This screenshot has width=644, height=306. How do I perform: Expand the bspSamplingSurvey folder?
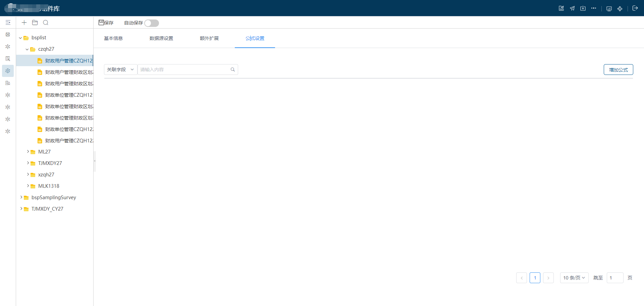21,198
